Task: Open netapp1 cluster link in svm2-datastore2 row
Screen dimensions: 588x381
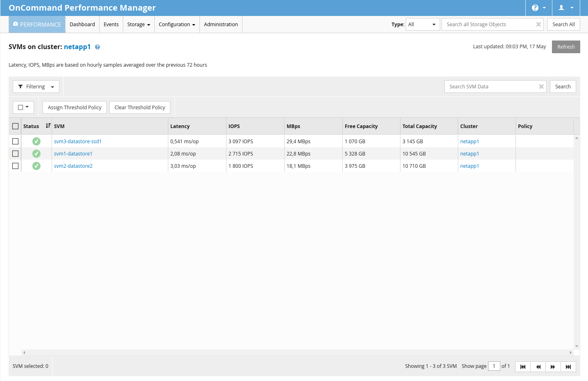Action: tap(470, 166)
